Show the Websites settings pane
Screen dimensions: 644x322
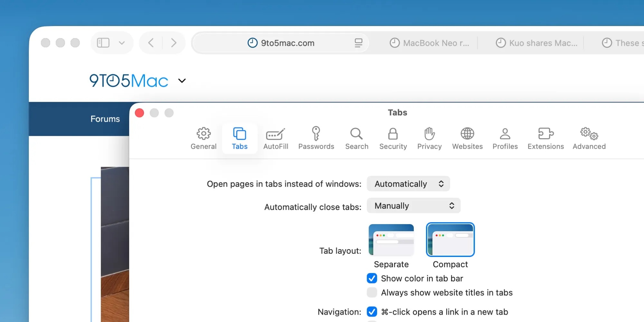[467, 138]
